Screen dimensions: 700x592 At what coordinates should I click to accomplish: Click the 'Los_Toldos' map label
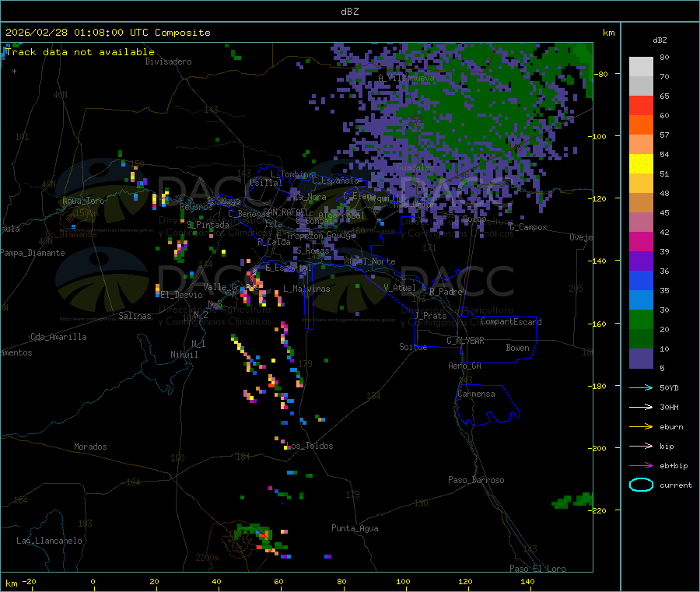pos(310,446)
